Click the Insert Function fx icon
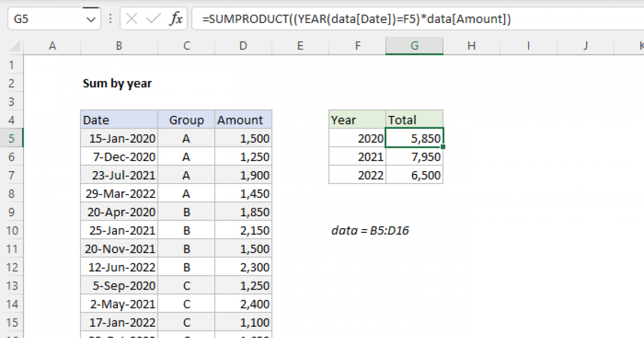Screen dimensions: 644x338 tap(177, 19)
